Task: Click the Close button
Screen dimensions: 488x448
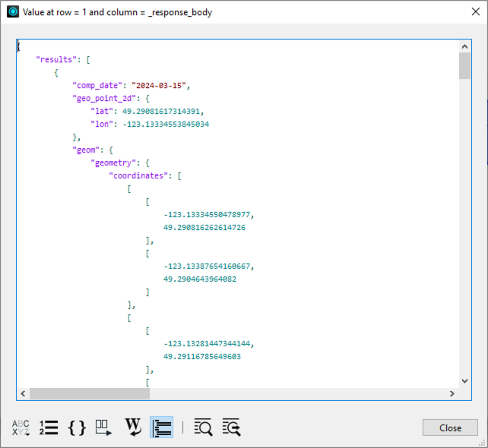Action: pyautogui.click(x=450, y=427)
